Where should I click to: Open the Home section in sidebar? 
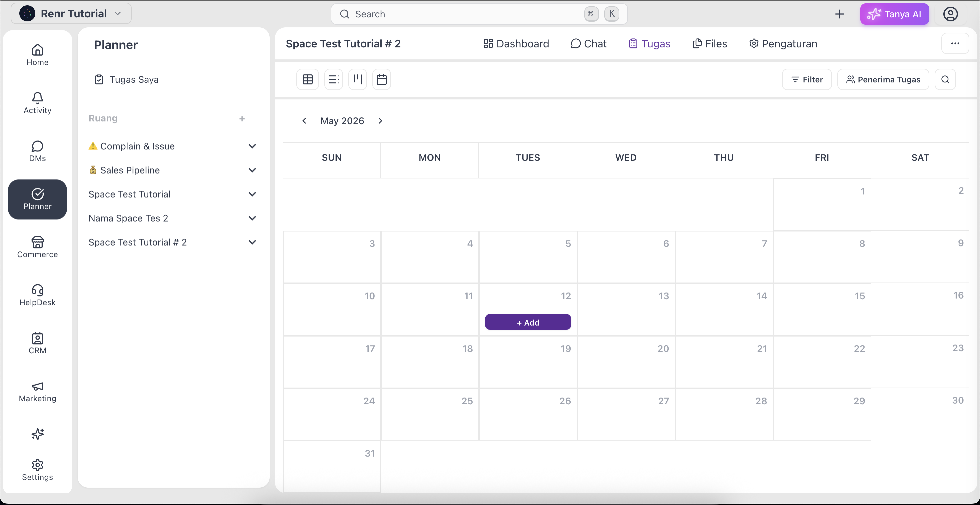click(37, 55)
